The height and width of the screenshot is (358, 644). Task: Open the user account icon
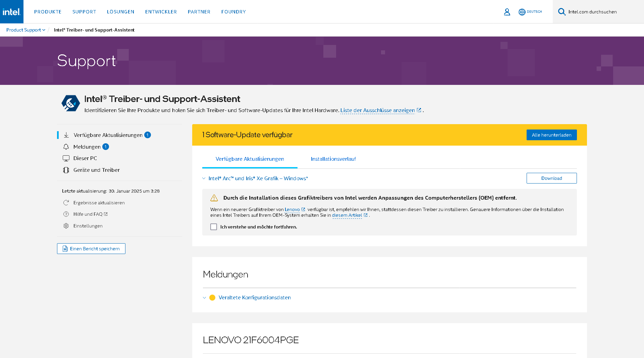point(507,12)
